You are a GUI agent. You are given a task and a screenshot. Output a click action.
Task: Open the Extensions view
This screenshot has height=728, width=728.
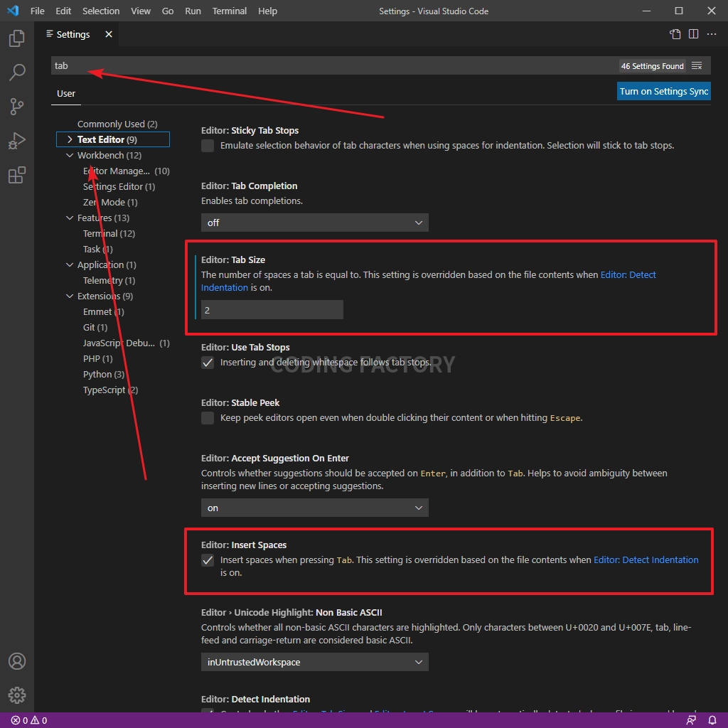[x=17, y=175]
